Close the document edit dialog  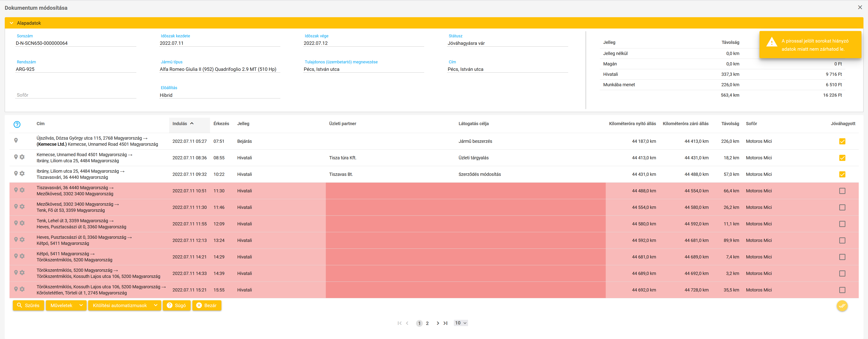(x=860, y=7)
